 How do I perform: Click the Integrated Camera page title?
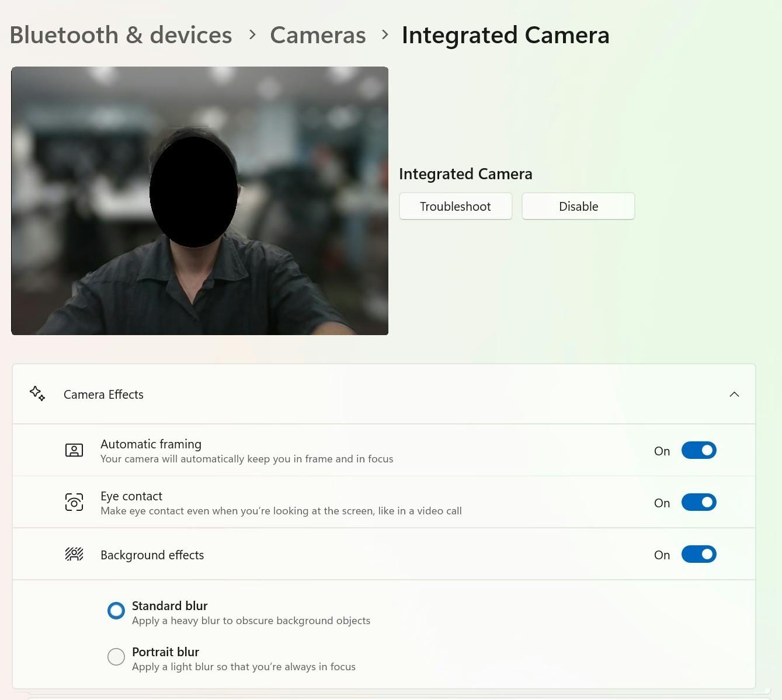pos(506,35)
